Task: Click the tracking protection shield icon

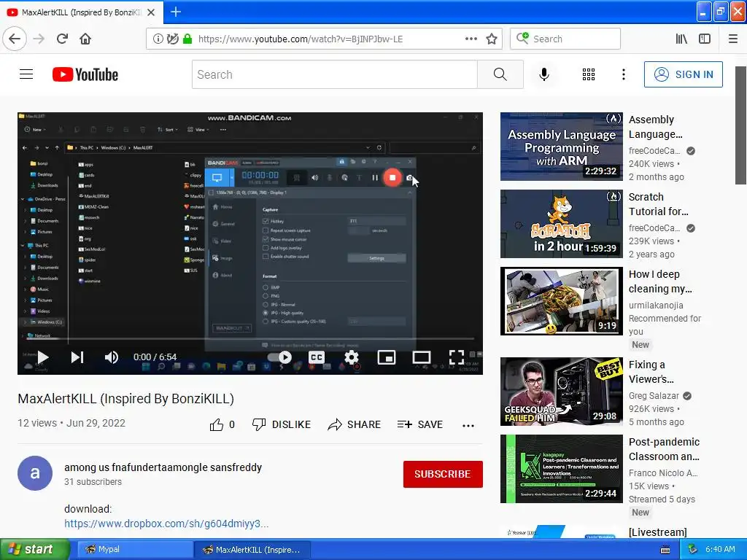Action: tap(172, 39)
